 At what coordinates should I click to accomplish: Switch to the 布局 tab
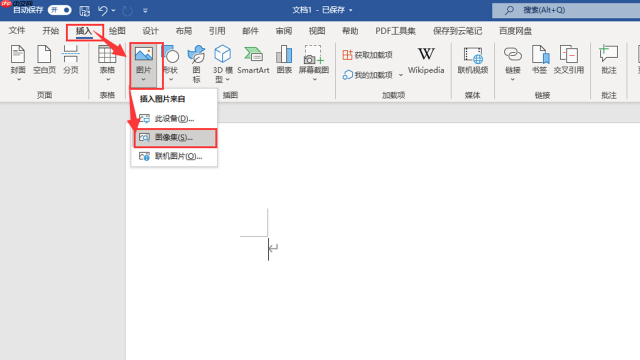184,31
